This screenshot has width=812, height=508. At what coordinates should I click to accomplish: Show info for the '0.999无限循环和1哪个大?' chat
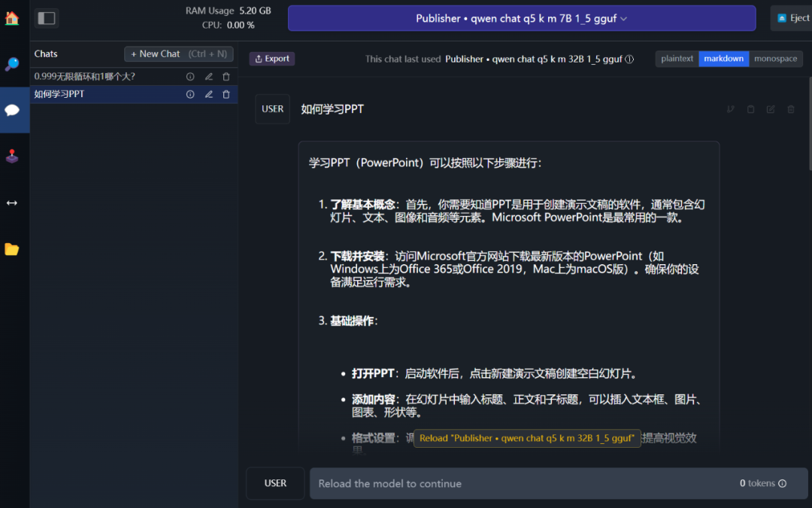click(x=190, y=77)
